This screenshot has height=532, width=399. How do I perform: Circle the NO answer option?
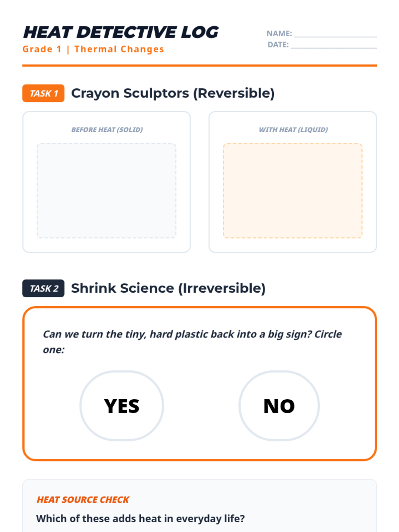tap(279, 406)
